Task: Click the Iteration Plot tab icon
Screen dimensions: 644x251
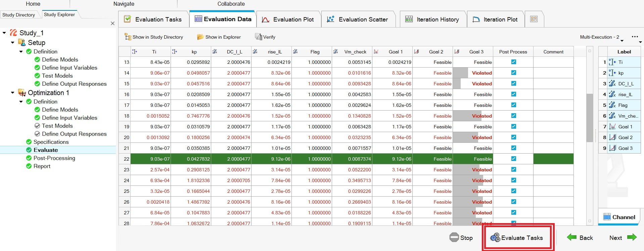Action: pos(476,19)
